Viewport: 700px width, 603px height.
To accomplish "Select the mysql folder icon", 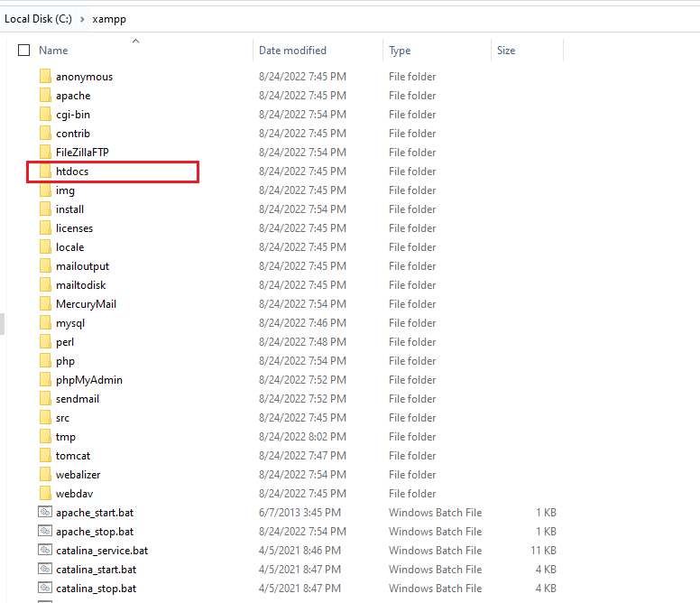I will 45,323.
